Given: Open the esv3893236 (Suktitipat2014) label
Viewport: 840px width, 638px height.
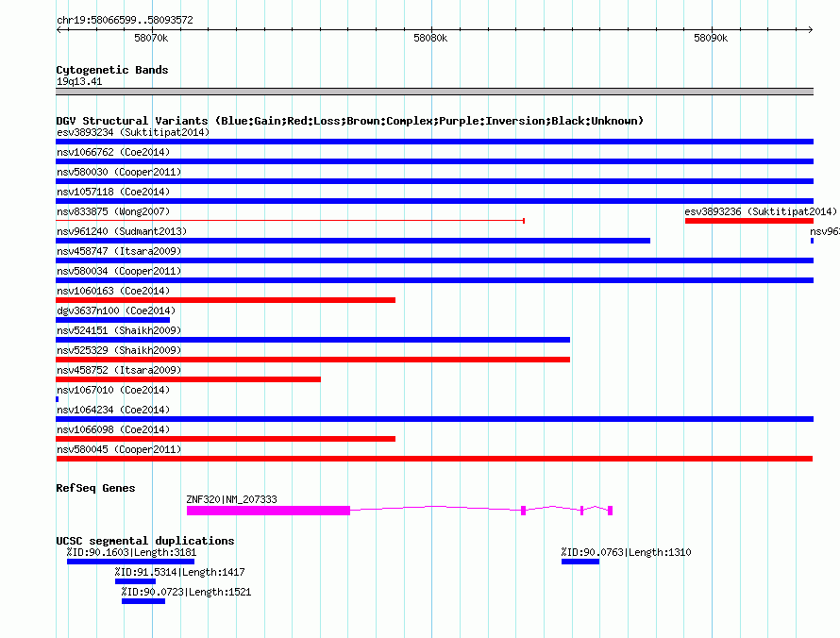Looking at the screenshot, I should tap(761, 211).
